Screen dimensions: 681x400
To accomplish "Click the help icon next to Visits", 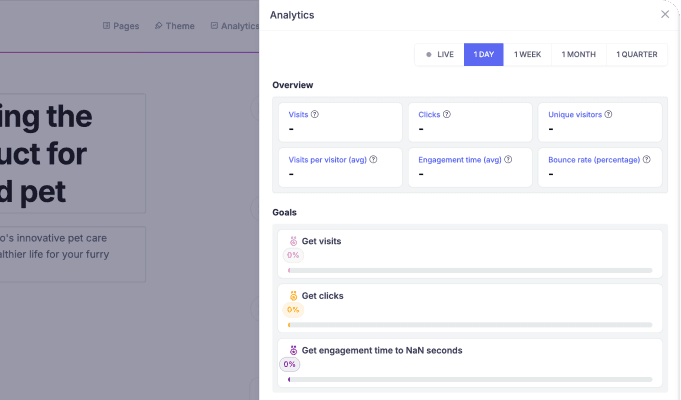I will click(x=315, y=114).
